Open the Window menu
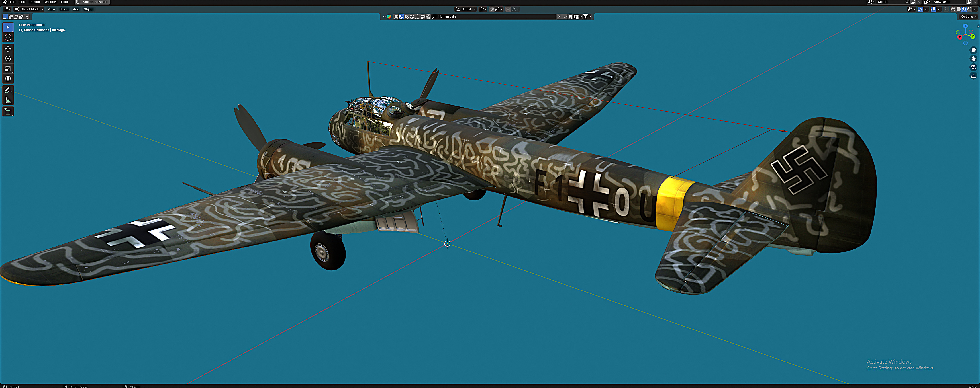 coord(50,2)
